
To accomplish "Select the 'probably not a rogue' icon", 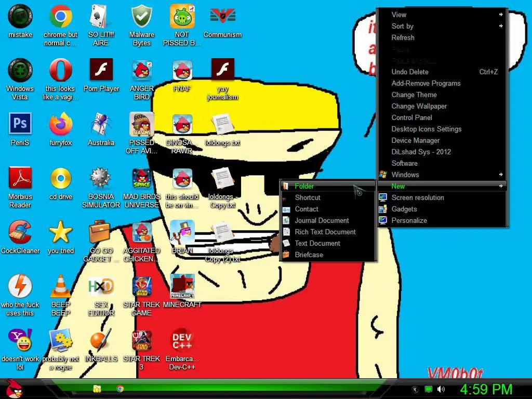I will click(60, 340).
